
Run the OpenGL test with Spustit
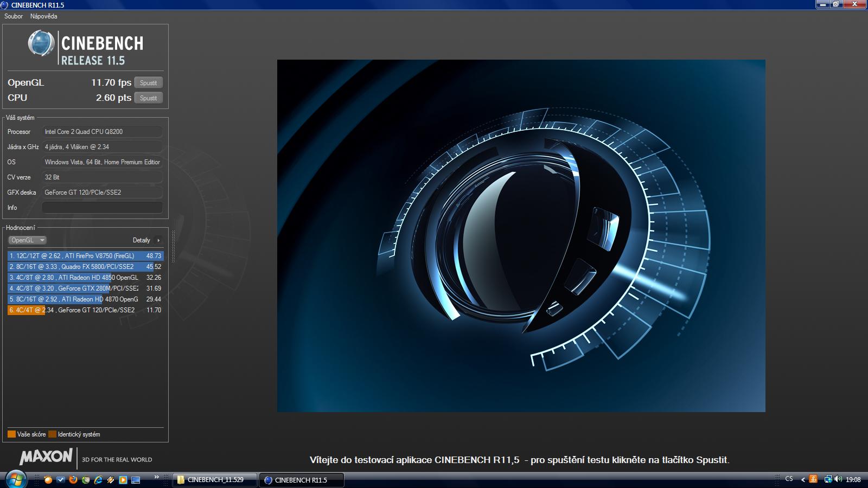[x=148, y=83]
